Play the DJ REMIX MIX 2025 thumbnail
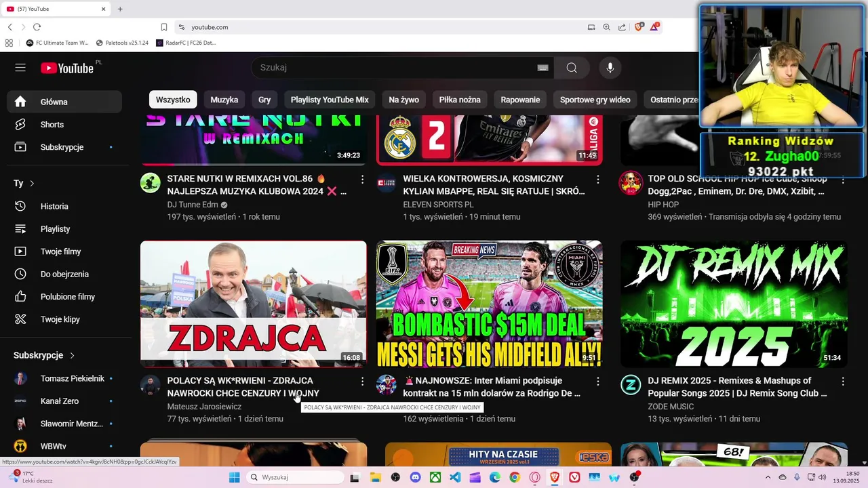The height and width of the screenshot is (488, 868). [x=734, y=304]
